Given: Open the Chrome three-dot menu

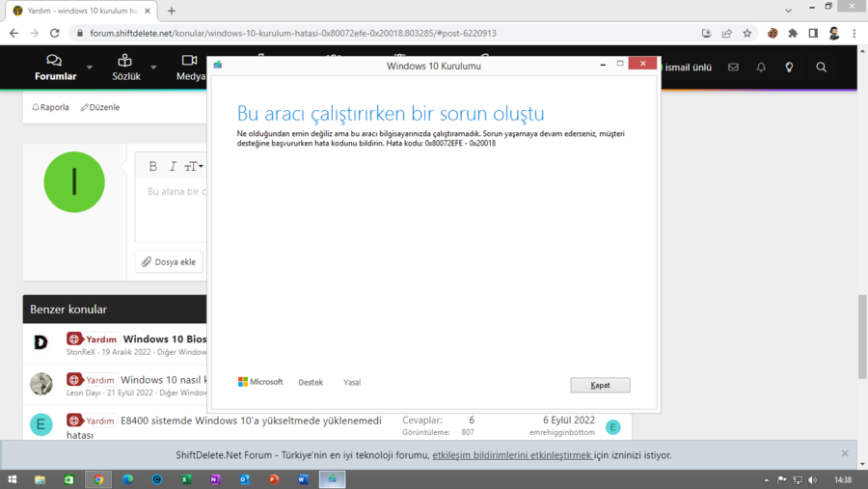Looking at the screenshot, I should click(x=854, y=33).
